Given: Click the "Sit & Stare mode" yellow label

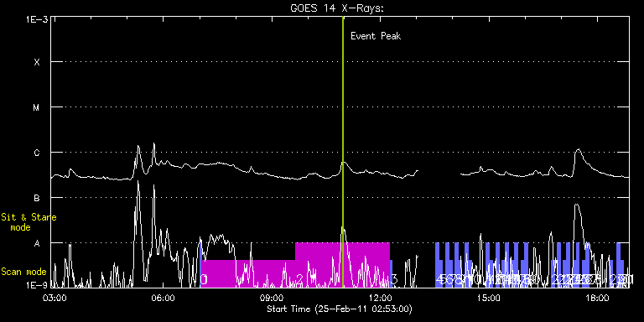Looking at the screenshot, I should click(x=29, y=221).
